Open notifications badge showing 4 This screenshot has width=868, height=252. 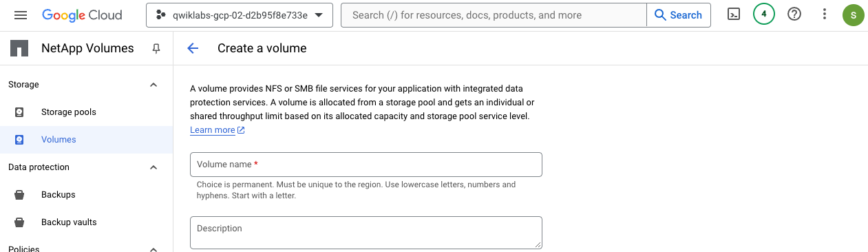764,14
